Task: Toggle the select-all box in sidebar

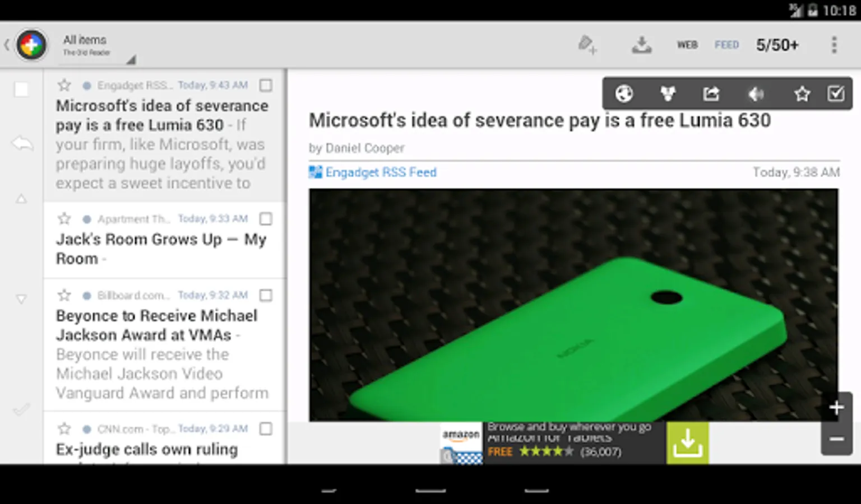Action: coord(21,90)
